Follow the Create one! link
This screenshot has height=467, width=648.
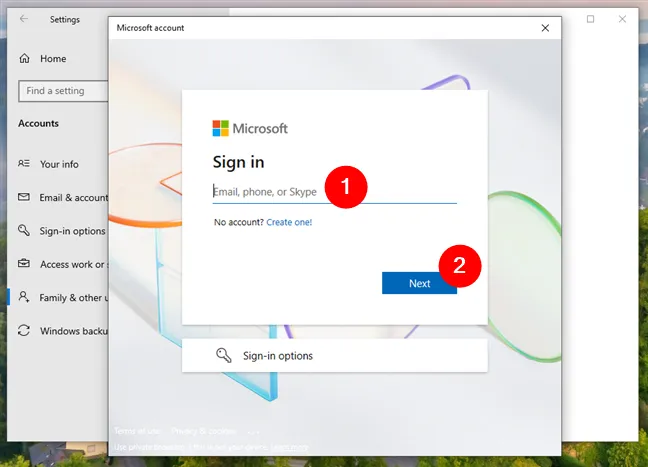(289, 222)
